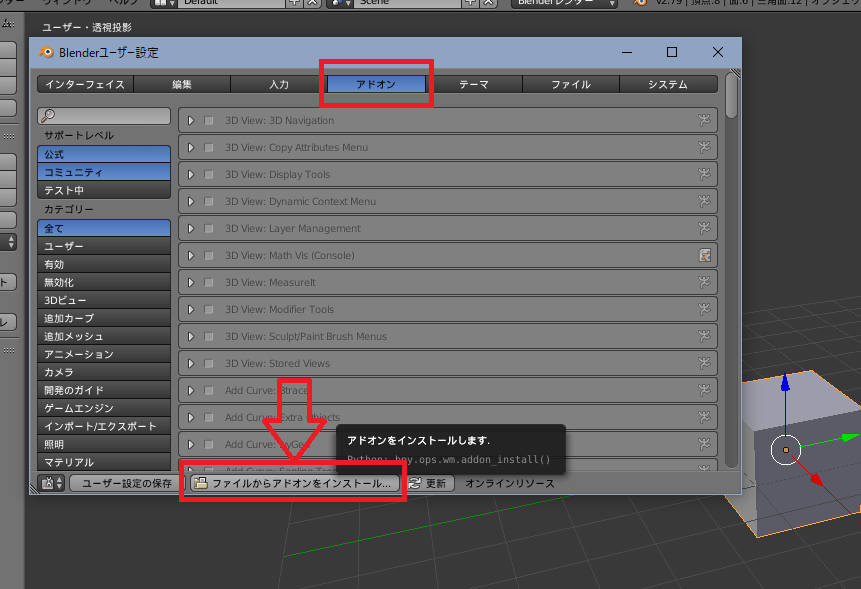The image size is (861, 589).
Task: Click ファイルからアドオンをインストール button
Action: [294, 483]
